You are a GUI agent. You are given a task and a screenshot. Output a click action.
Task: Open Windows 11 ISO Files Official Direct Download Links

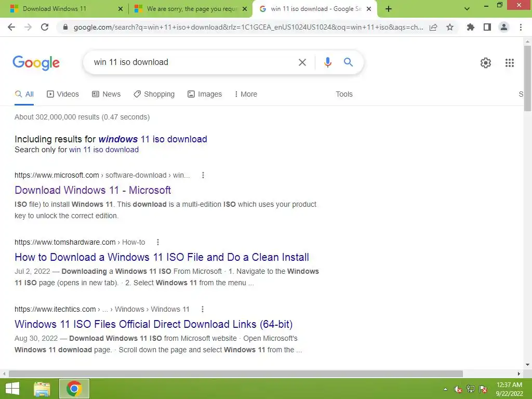tap(153, 324)
